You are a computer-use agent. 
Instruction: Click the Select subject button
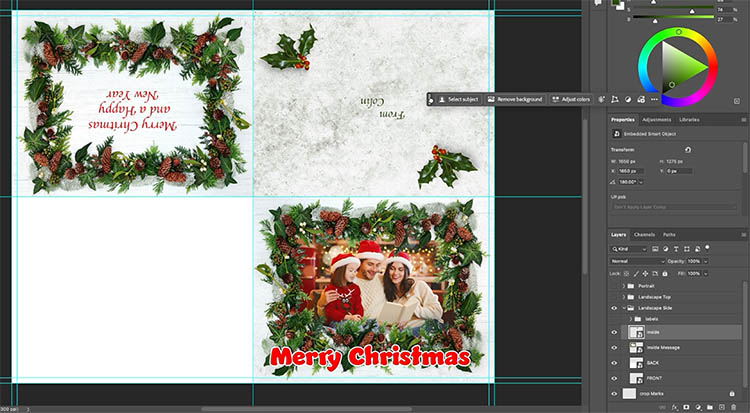[x=458, y=99]
